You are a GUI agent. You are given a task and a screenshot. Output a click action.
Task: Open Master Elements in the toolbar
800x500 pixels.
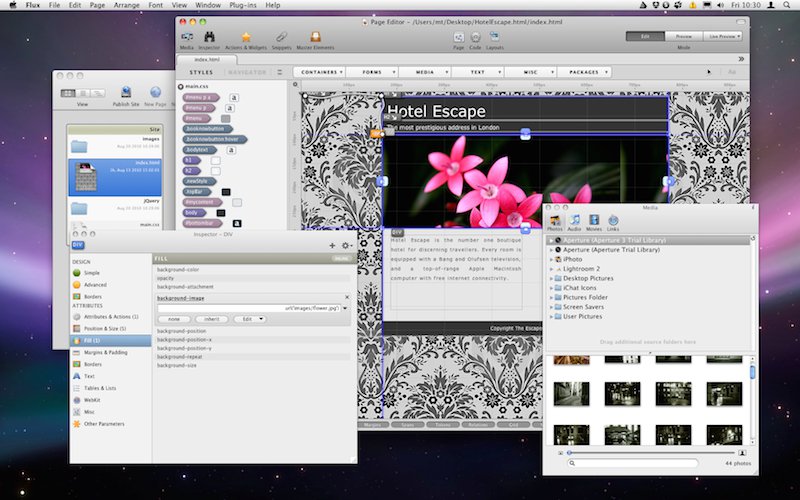tap(314, 36)
